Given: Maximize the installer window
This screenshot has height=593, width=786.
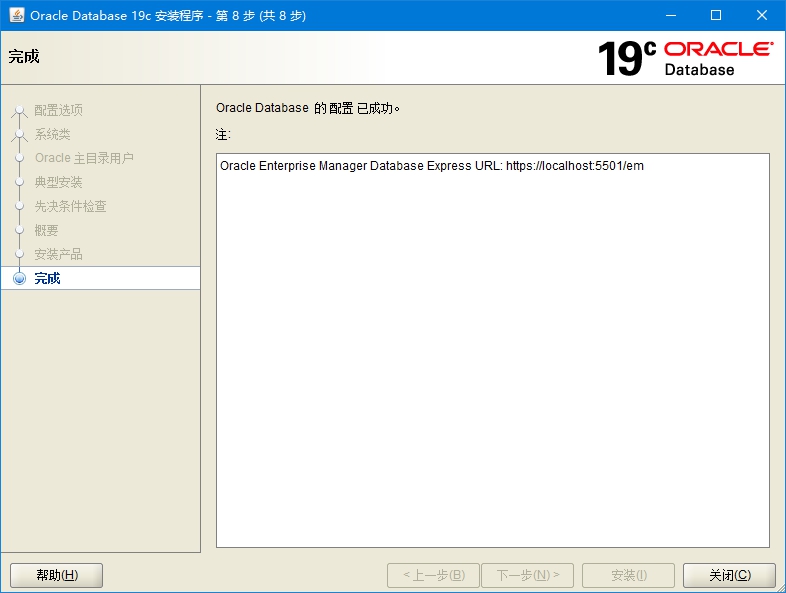Looking at the screenshot, I should [715, 15].
